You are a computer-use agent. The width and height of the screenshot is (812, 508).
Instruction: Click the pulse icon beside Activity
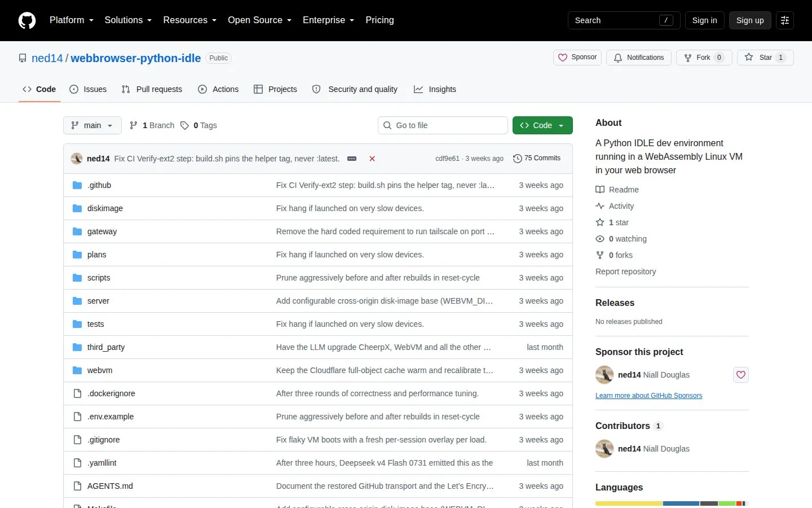pyautogui.click(x=600, y=206)
